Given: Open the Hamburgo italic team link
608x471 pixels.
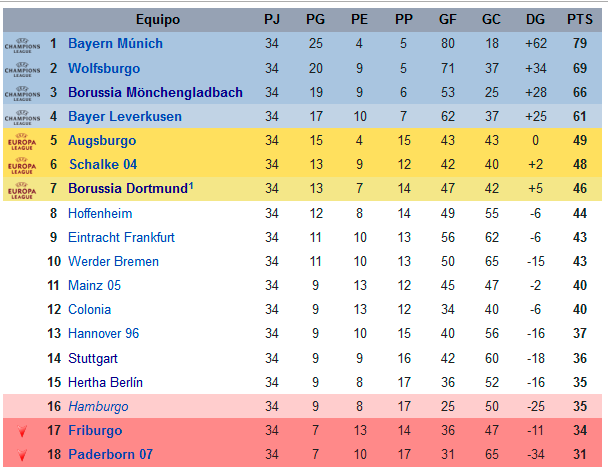Looking at the screenshot, I should 98,406.
